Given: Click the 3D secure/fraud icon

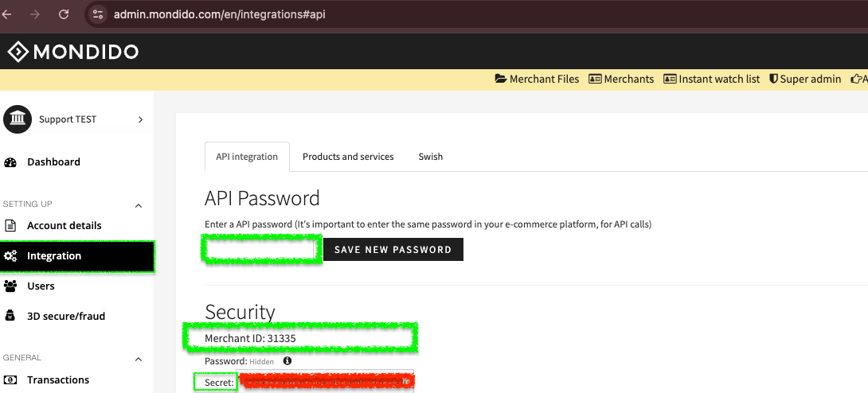Looking at the screenshot, I should coord(10,316).
